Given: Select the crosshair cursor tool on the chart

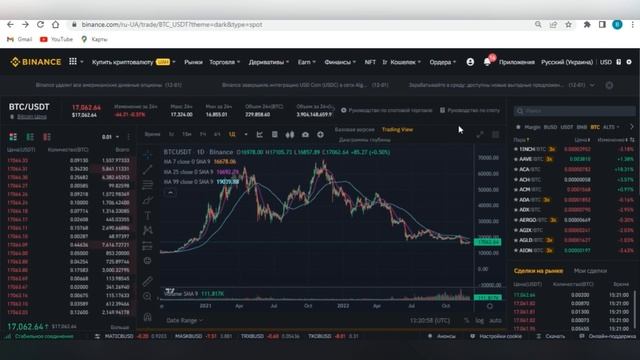Looking at the screenshot, I should pyautogui.click(x=148, y=155).
